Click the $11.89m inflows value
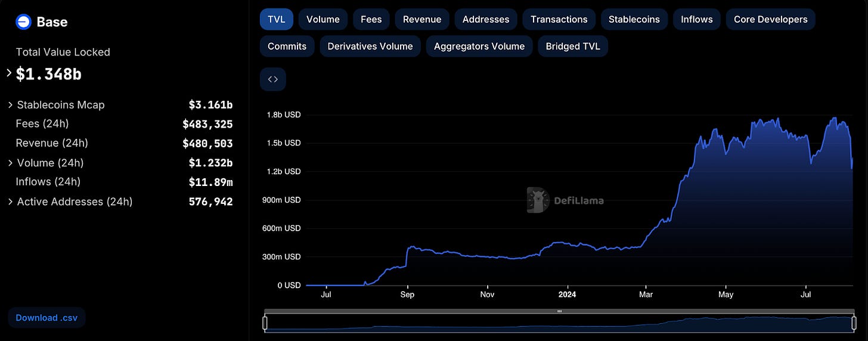This screenshot has width=868, height=341. [210, 182]
